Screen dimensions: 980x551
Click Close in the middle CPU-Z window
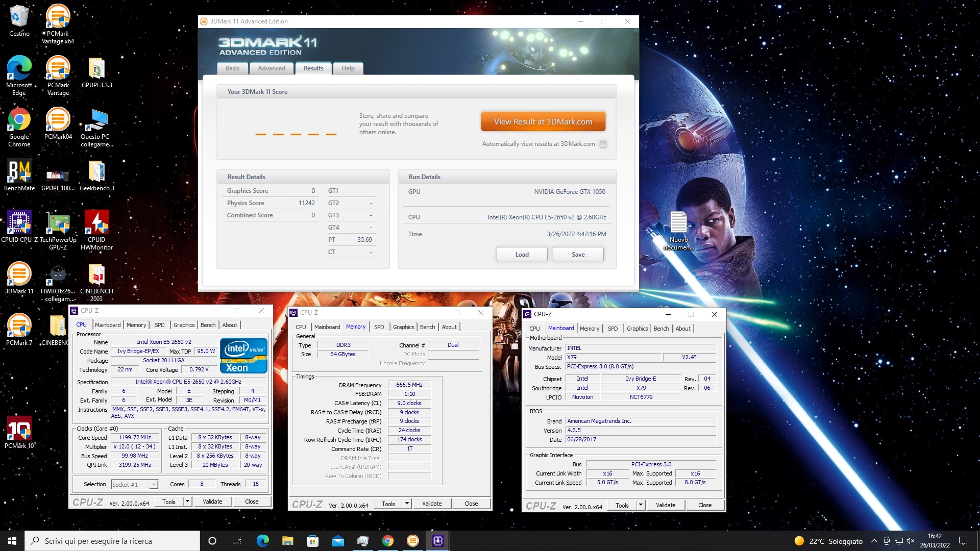pos(471,504)
